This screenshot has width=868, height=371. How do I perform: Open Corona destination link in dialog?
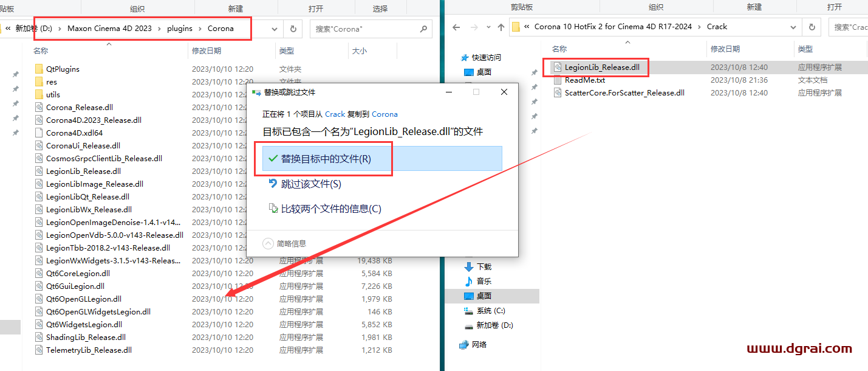pyautogui.click(x=384, y=114)
